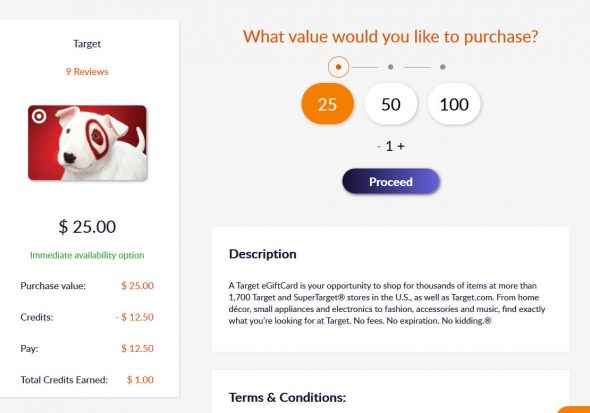
Task: Open the 9 Reviews link
Action: tap(87, 71)
